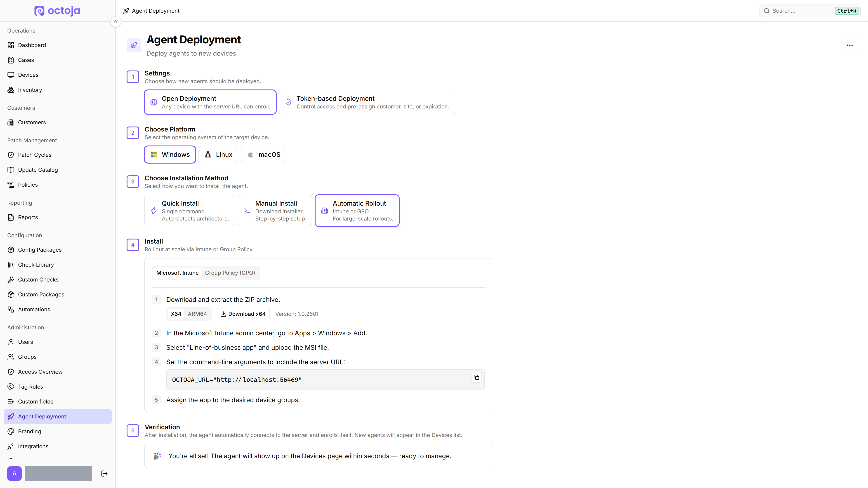The image size is (868, 488).
Task: Select the Manual Install method
Action: pyautogui.click(x=275, y=211)
